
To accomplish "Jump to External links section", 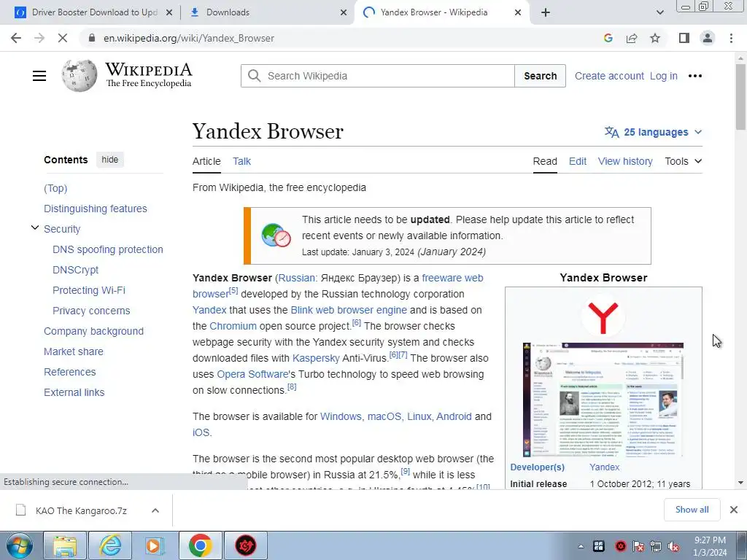I will point(74,393).
